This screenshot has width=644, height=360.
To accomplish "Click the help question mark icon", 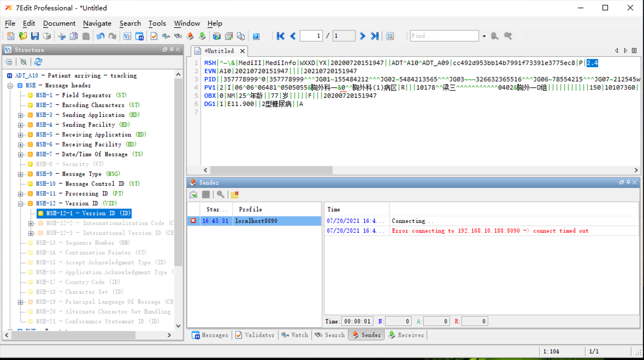I will 256,36.
